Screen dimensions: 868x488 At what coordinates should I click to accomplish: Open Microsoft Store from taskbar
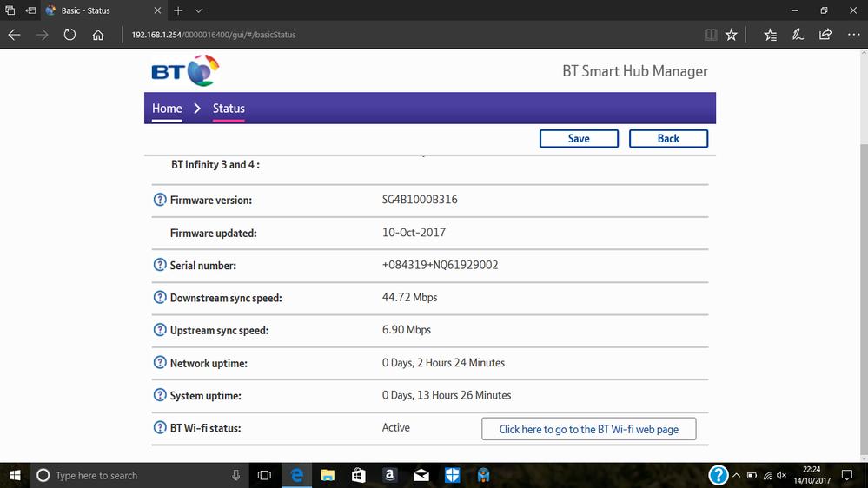pyautogui.click(x=359, y=475)
